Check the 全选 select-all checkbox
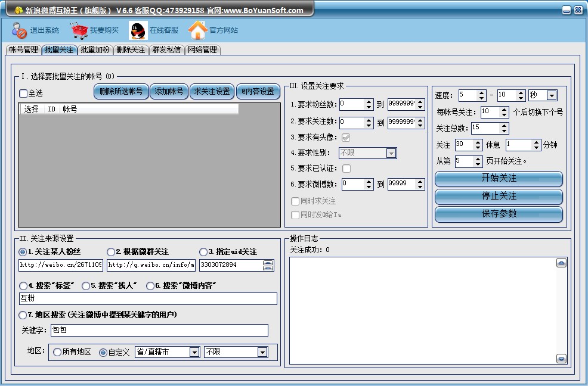Viewport: 588px width, 386px height. point(23,94)
